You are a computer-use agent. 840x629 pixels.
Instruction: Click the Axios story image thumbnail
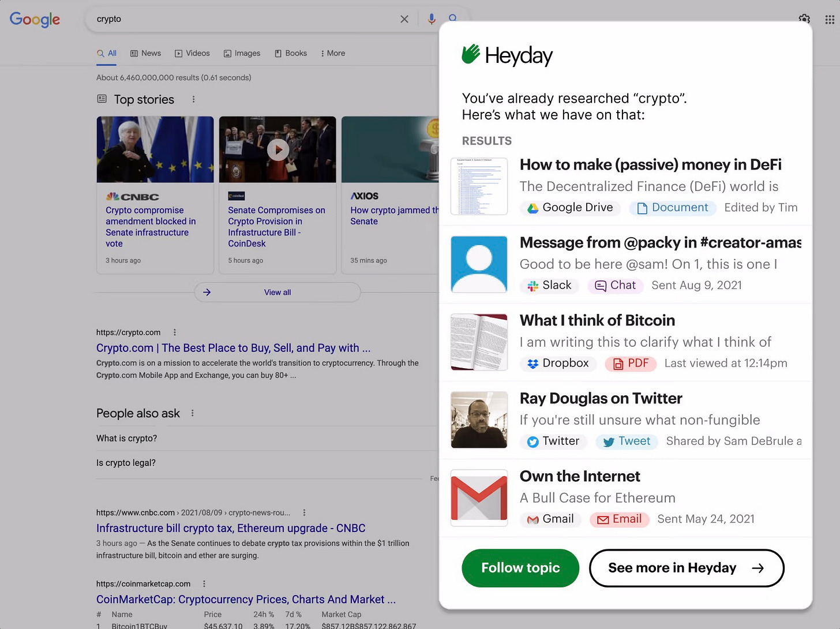click(390, 149)
